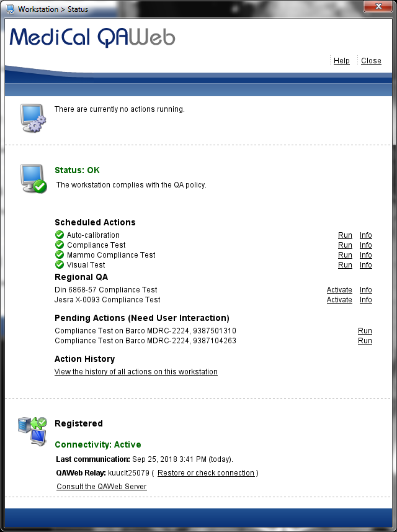The width and height of the screenshot is (397, 532).
Task: Run the scheduled Compliance Test
Action: pyautogui.click(x=345, y=245)
